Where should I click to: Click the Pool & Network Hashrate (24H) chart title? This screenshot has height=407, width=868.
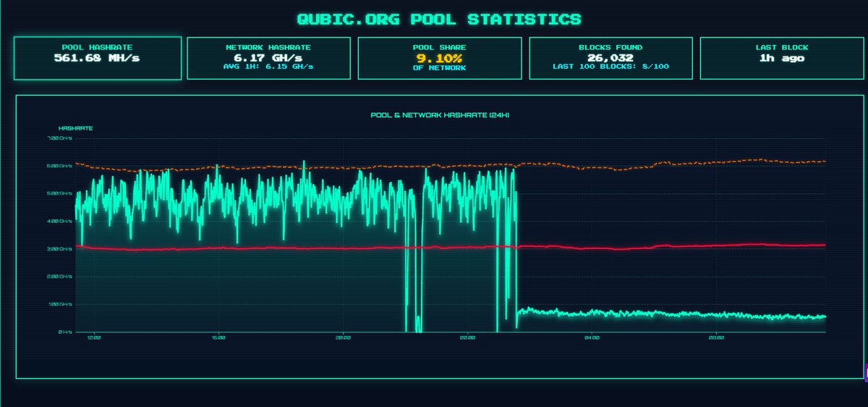pos(440,115)
